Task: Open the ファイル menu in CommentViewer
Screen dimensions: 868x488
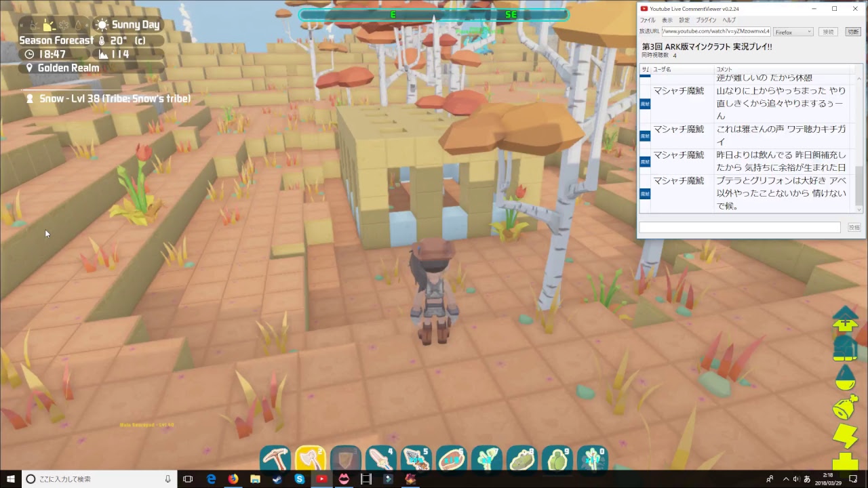Action: (647, 20)
